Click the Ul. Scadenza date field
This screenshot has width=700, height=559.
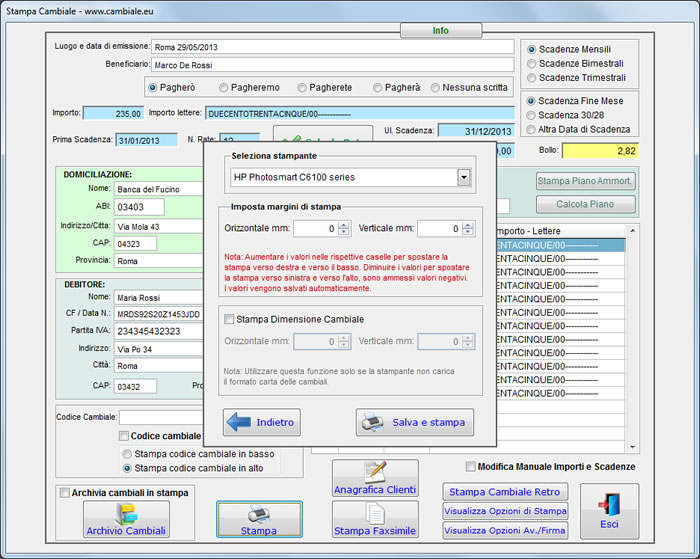coord(476,131)
